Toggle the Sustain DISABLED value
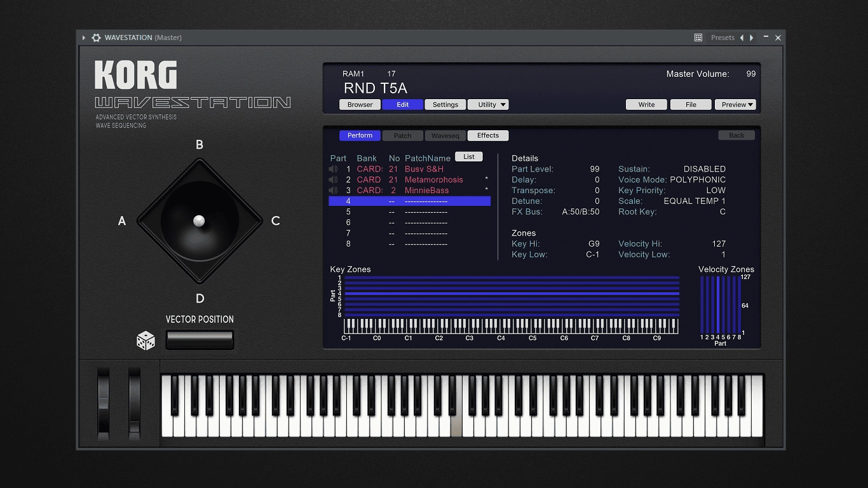 tap(704, 169)
